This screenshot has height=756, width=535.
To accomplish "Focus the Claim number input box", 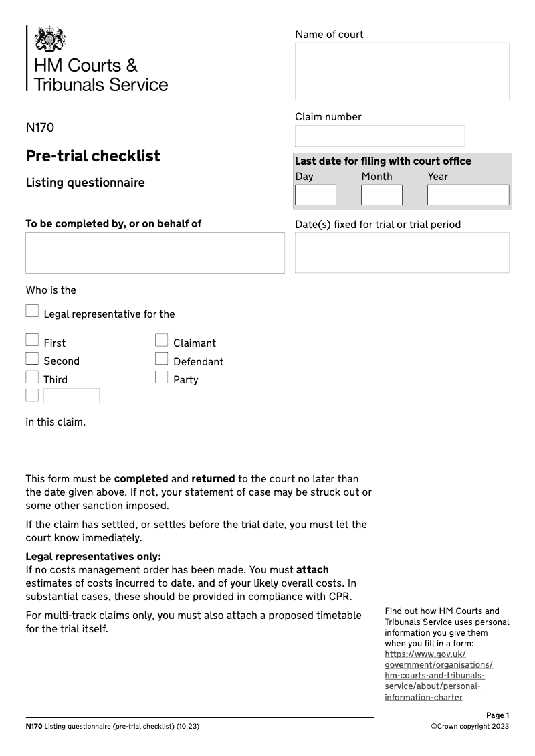I will (x=380, y=136).
